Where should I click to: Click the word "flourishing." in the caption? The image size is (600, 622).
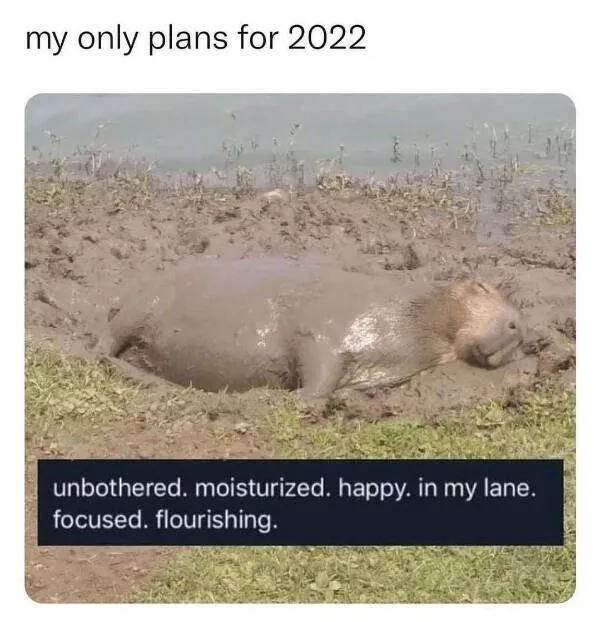coord(214,520)
